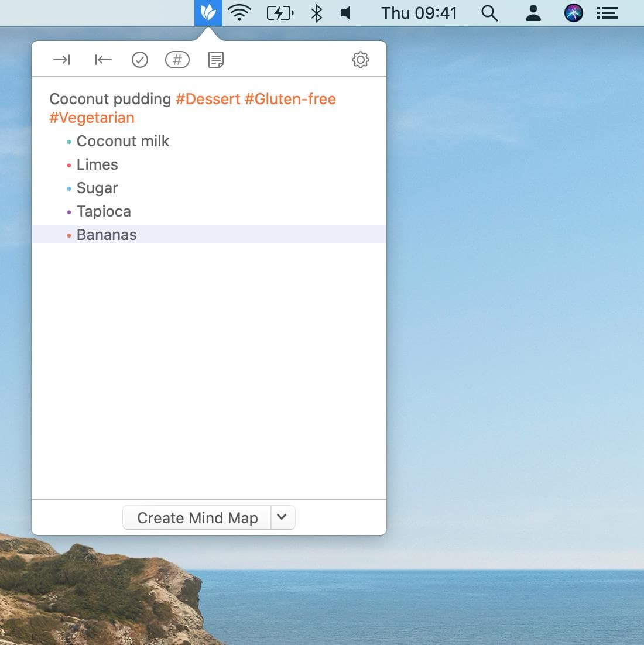Open the clock menu showing Thu 09:41

click(x=419, y=12)
